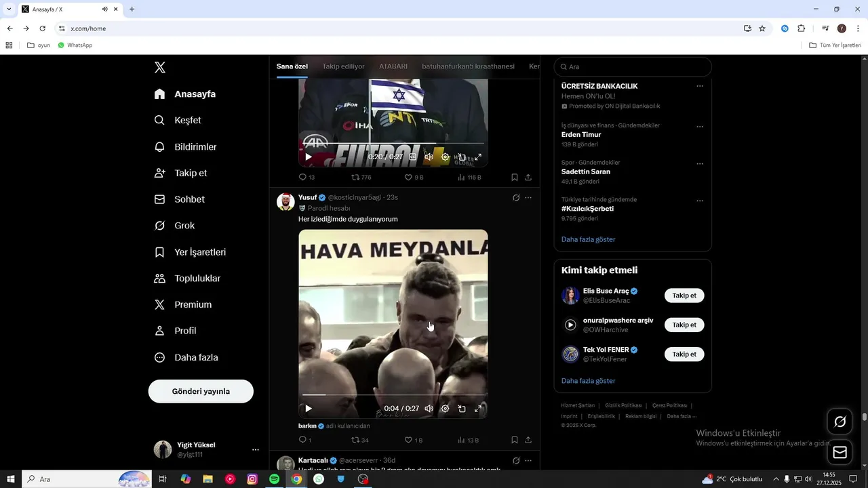Open more options on Kartacalı's post

tap(528, 460)
